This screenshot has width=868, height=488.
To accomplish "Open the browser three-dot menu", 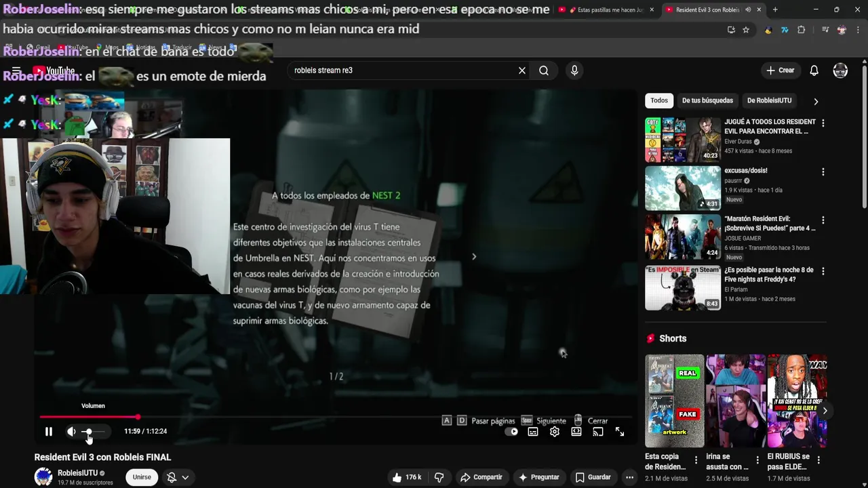I will [857, 30].
